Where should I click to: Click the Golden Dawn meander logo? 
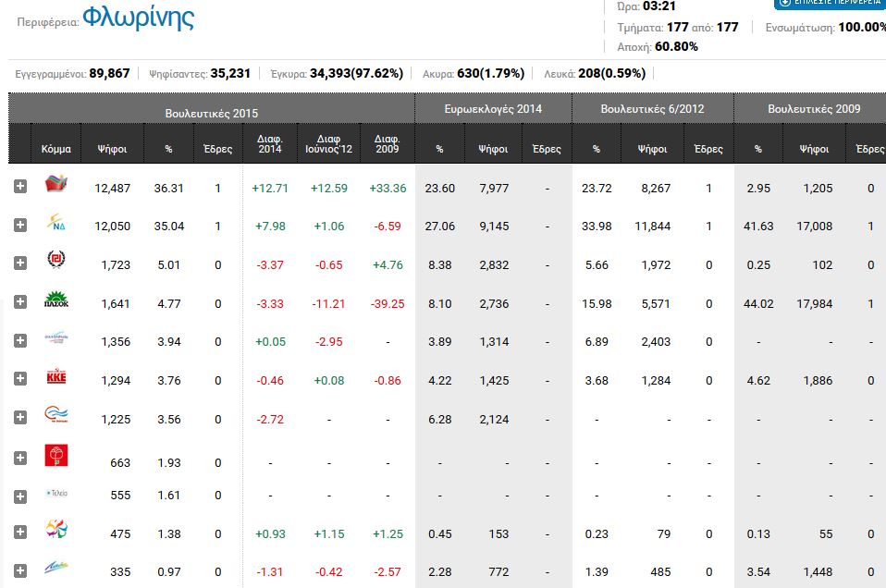tap(56, 262)
